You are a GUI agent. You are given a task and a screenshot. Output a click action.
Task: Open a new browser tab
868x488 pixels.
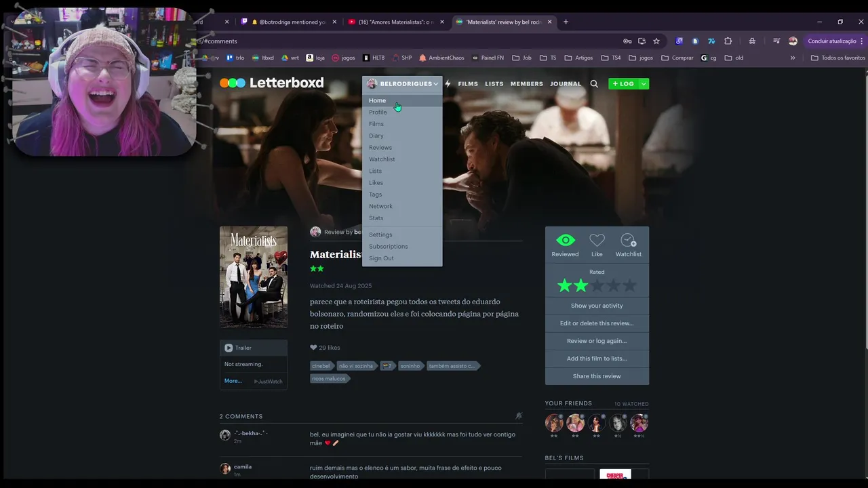(x=566, y=22)
